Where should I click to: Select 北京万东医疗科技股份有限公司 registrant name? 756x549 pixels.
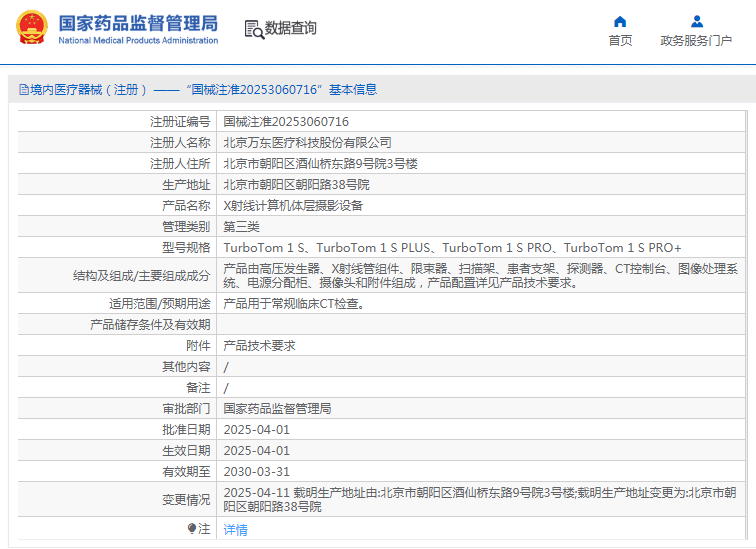click(307, 143)
